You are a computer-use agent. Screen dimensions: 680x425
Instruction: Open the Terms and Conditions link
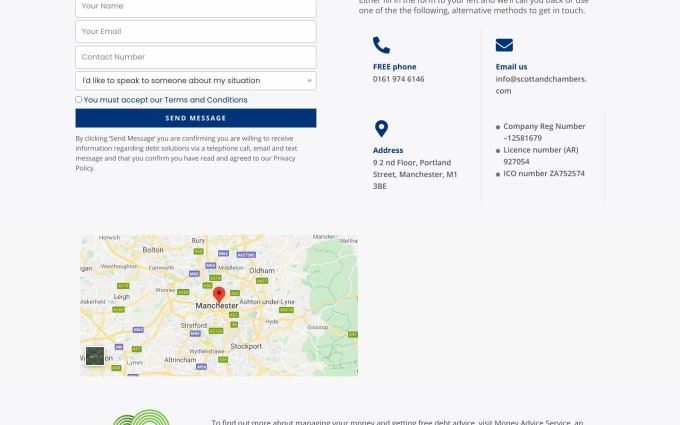pos(206,100)
